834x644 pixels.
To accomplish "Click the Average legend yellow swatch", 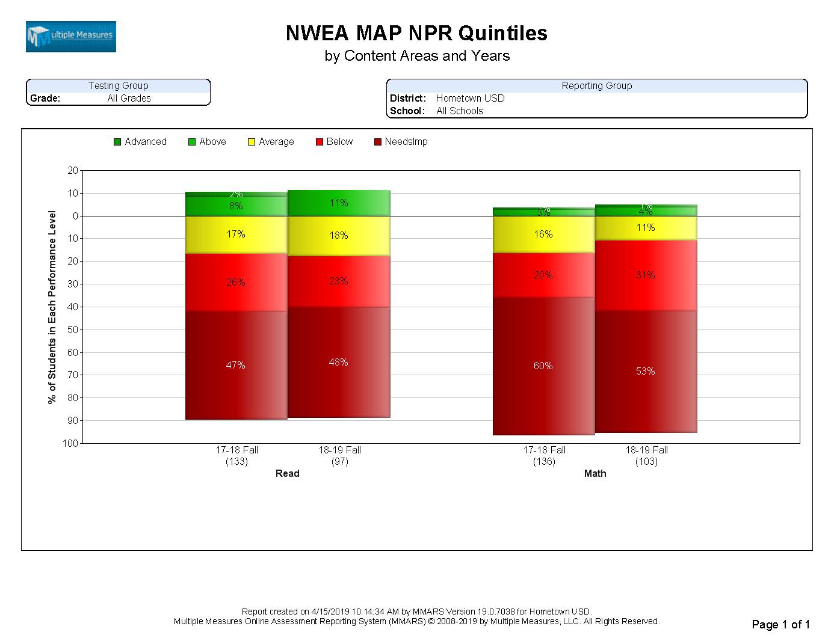I will point(252,142).
